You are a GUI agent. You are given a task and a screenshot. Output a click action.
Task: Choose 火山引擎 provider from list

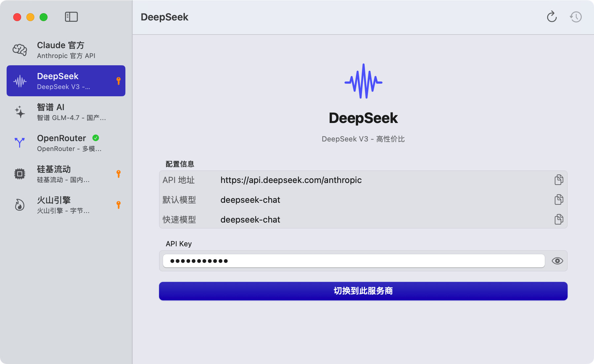point(66,205)
